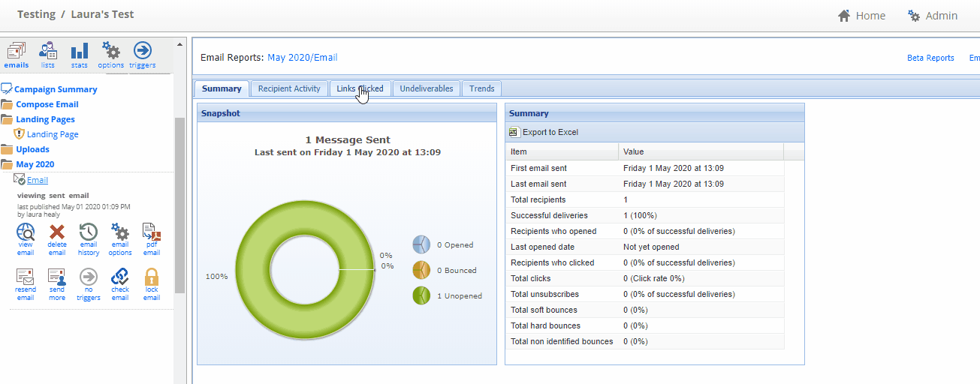Viewport: 980px width, 384px height.
Task: Open the Beta Reports link
Action: point(930,58)
